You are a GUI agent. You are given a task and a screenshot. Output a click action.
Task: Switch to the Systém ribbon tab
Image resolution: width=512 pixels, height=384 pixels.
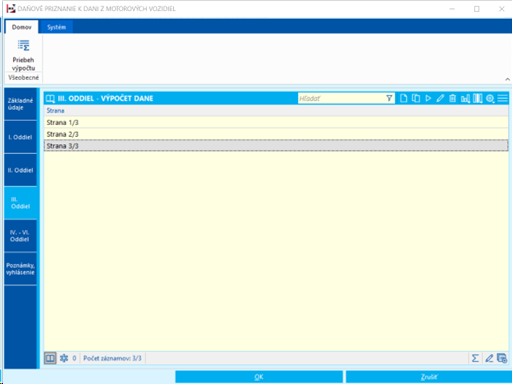[x=56, y=27]
